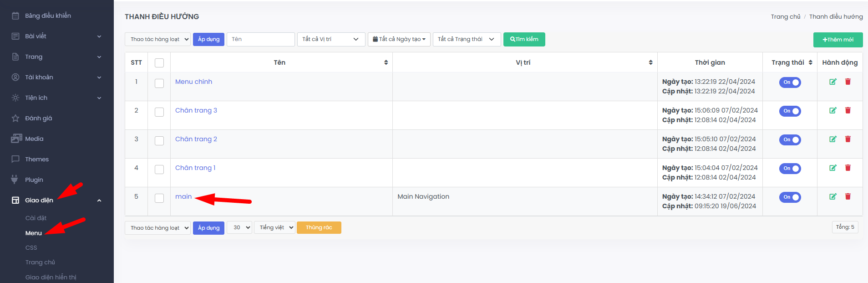Click the Themes chat-bubble icon
Screen dimensions: 868x283
(15, 159)
